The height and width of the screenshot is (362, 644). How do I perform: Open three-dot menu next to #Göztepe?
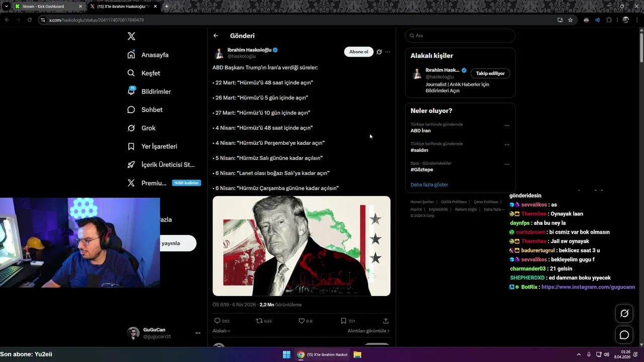click(507, 164)
